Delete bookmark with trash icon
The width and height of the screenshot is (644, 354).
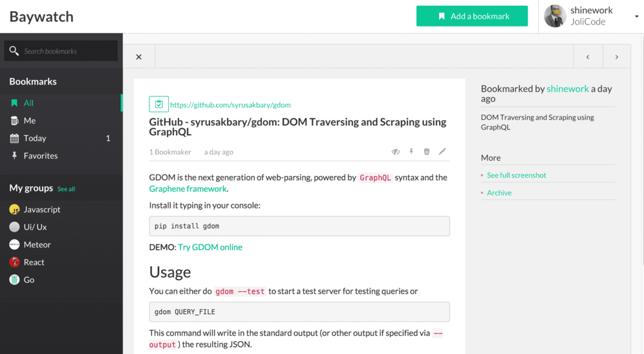click(x=427, y=151)
